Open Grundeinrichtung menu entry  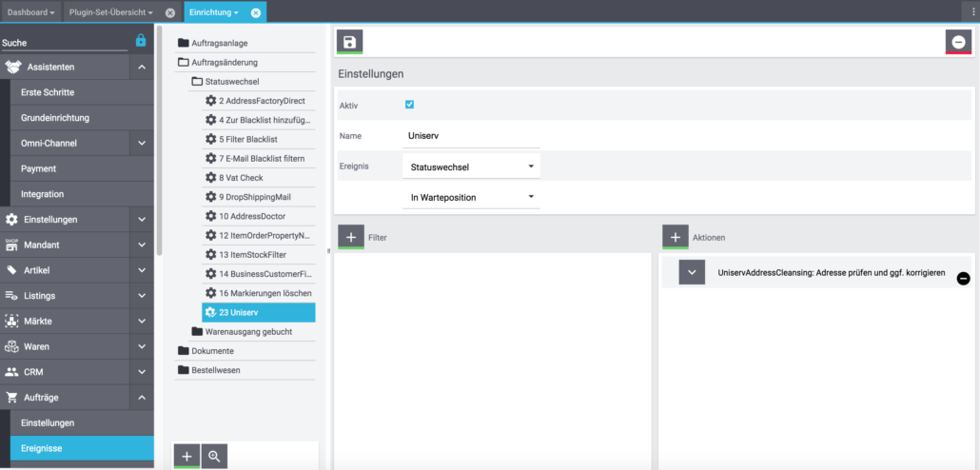tap(82, 118)
